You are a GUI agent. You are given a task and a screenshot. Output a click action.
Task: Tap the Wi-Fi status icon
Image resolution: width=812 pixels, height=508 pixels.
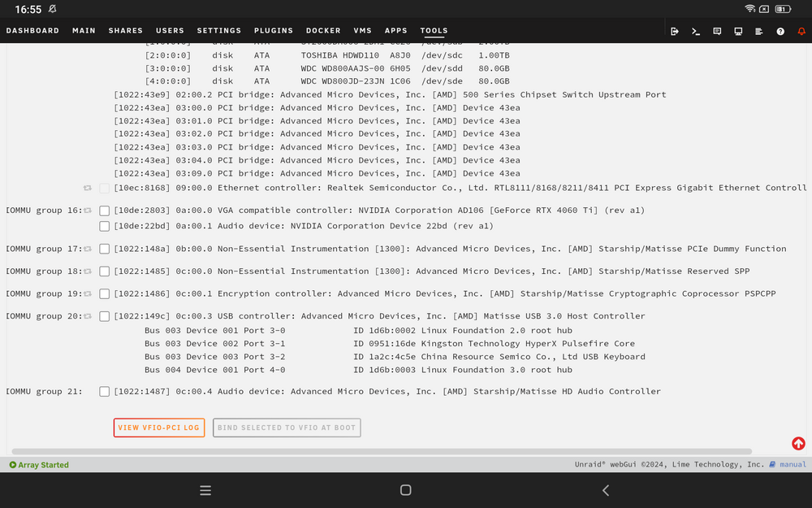click(x=749, y=9)
